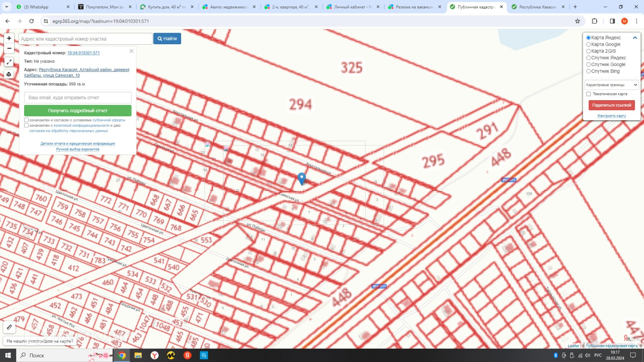Switch to the Республика Хакасия tab
644x362 pixels.
538,7
